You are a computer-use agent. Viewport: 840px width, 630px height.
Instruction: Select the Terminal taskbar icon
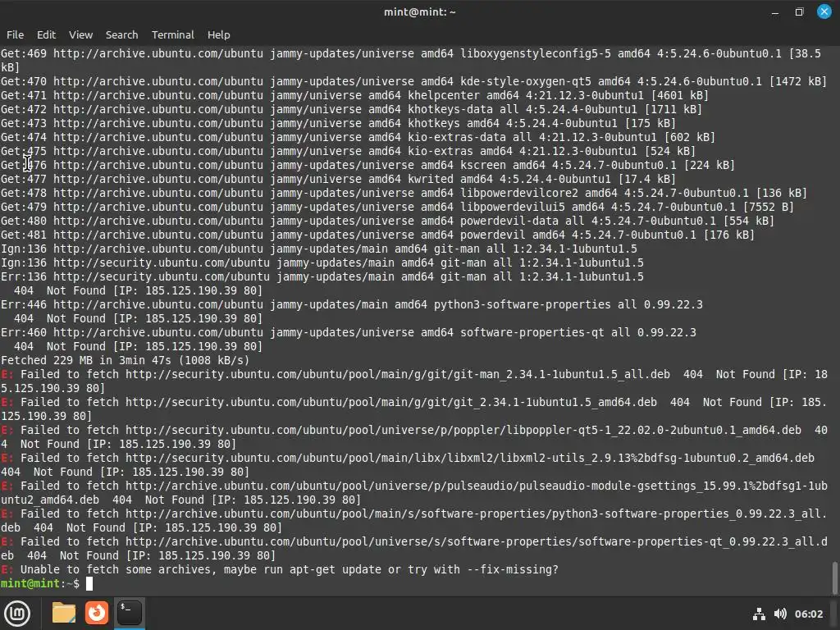(129, 613)
